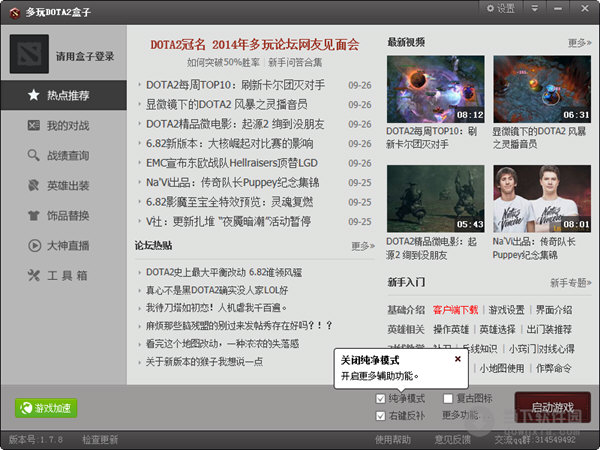Open news V社：更新扎堆 夜魇暗潮活动暂停
Image resolution: width=600 pixels, height=450 pixels.
coord(228,222)
